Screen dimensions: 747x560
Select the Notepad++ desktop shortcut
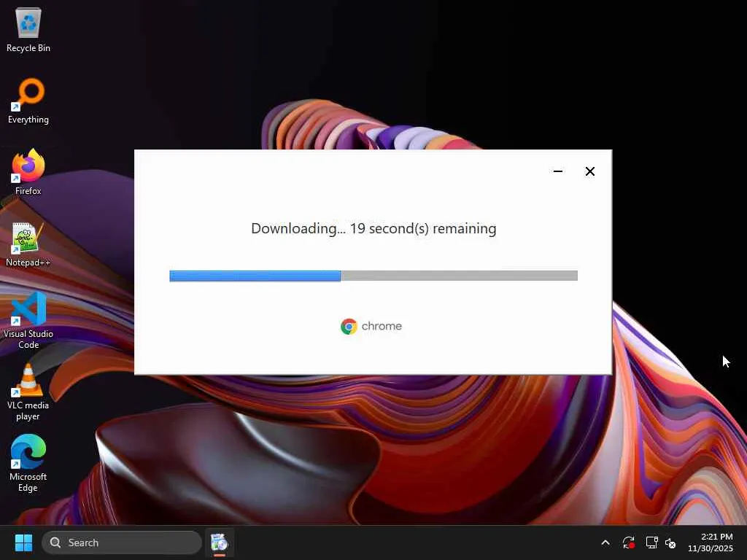(x=28, y=244)
